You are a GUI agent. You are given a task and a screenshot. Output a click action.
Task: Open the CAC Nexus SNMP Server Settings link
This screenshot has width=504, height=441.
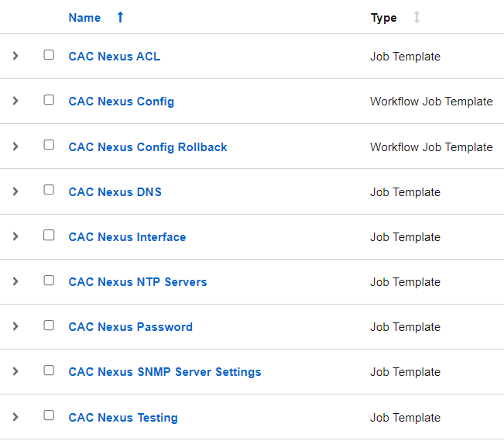(165, 373)
